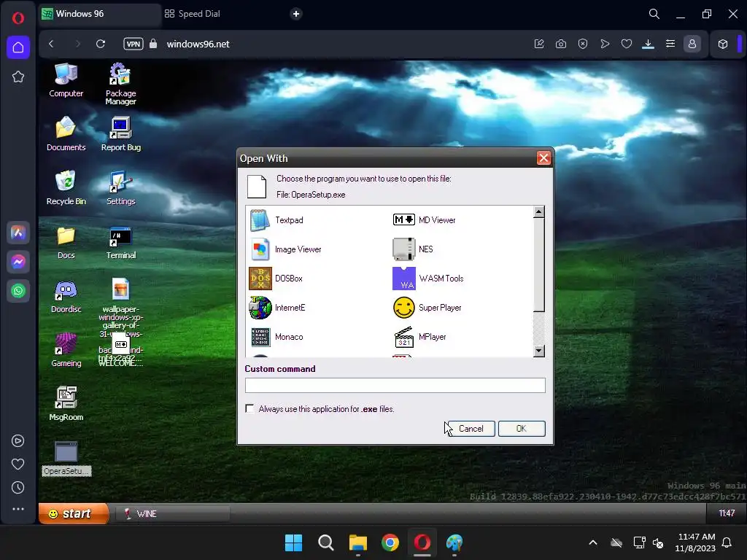Select the OperaSetup file on desktop

pyautogui.click(x=66, y=458)
